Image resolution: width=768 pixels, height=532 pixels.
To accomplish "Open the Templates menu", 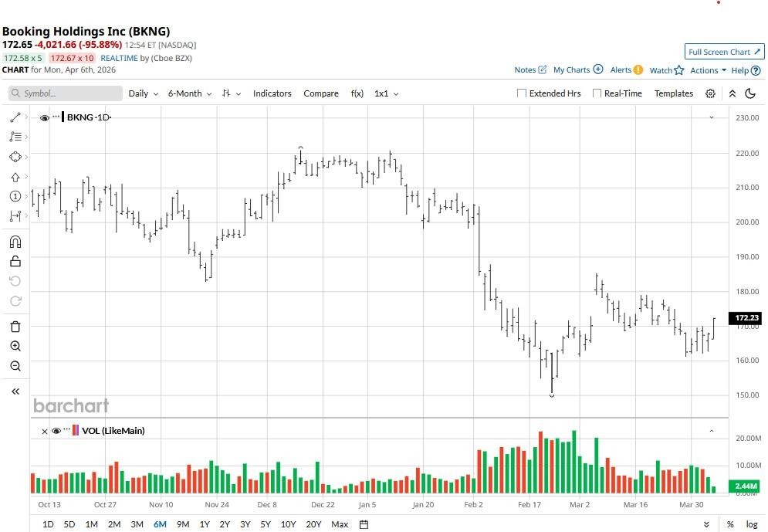I will (x=674, y=93).
